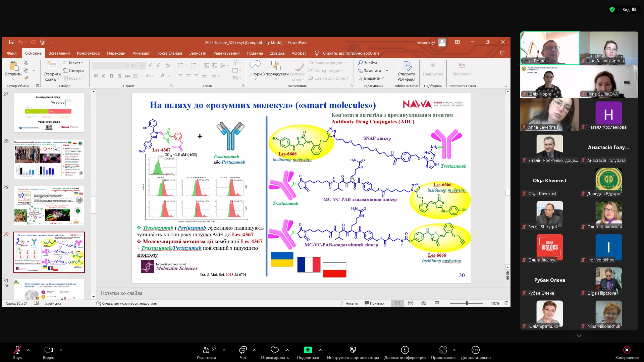Click the green Share screen icon
The width and height of the screenshot is (644, 362).
click(x=308, y=350)
